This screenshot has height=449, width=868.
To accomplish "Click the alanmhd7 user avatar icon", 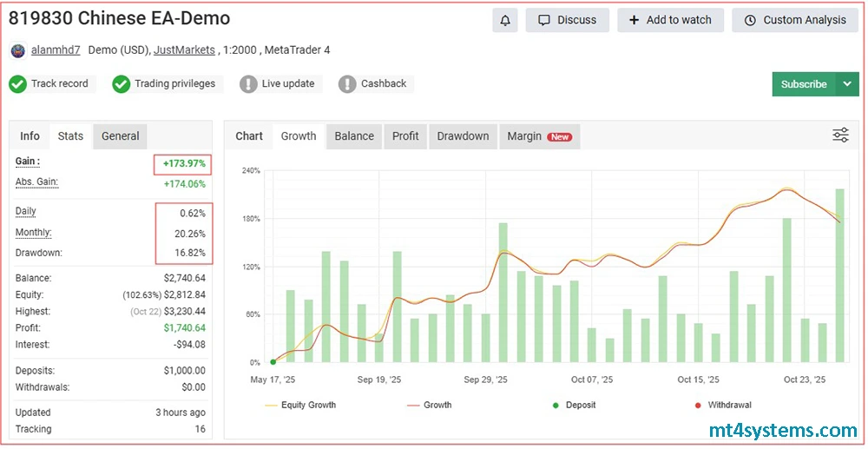I will pos(18,50).
